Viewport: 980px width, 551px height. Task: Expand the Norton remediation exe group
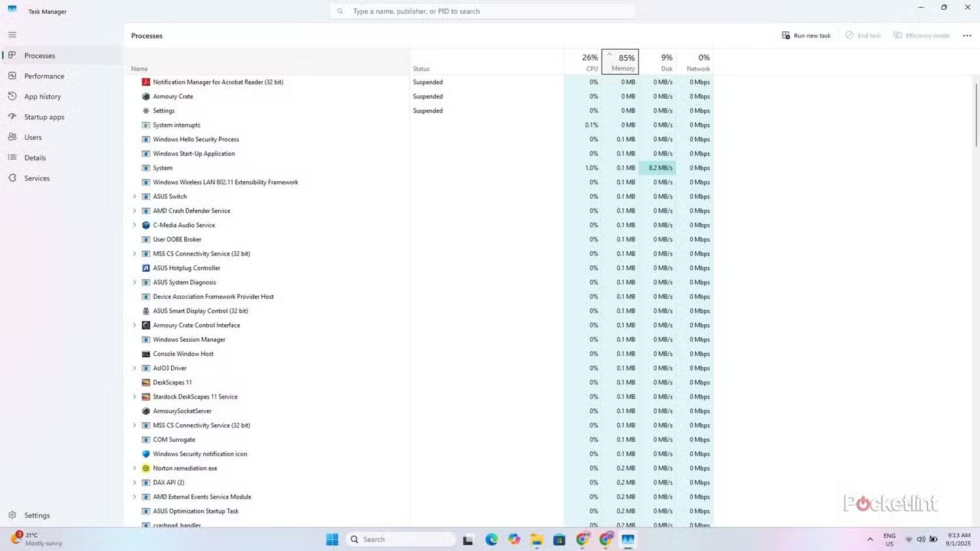coord(135,469)
